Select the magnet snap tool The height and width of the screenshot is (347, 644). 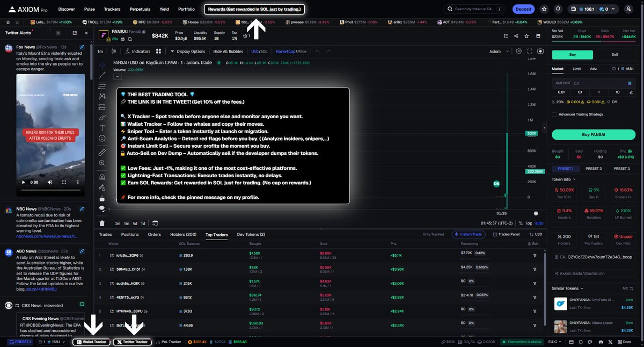(x=102, y=177)
